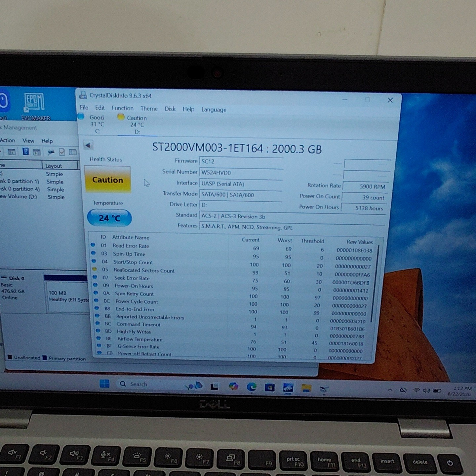
Task: Select the Reported Uncorrectable Errors row
Action: coord(232,318)
